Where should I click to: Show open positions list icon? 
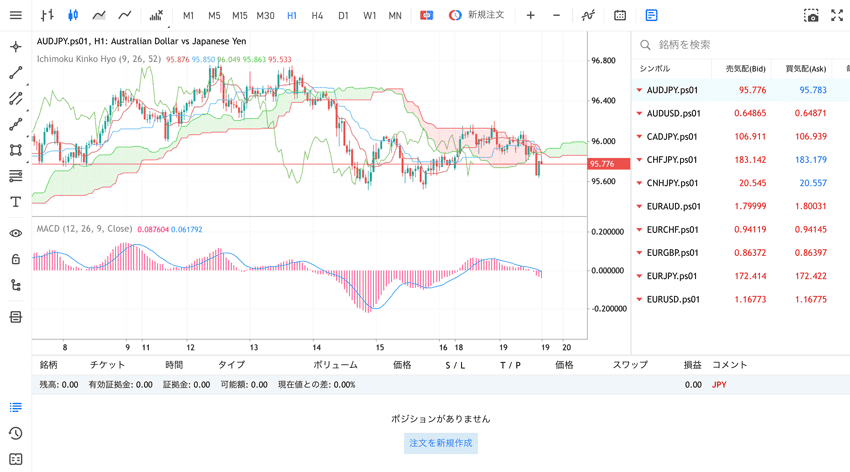16,407
